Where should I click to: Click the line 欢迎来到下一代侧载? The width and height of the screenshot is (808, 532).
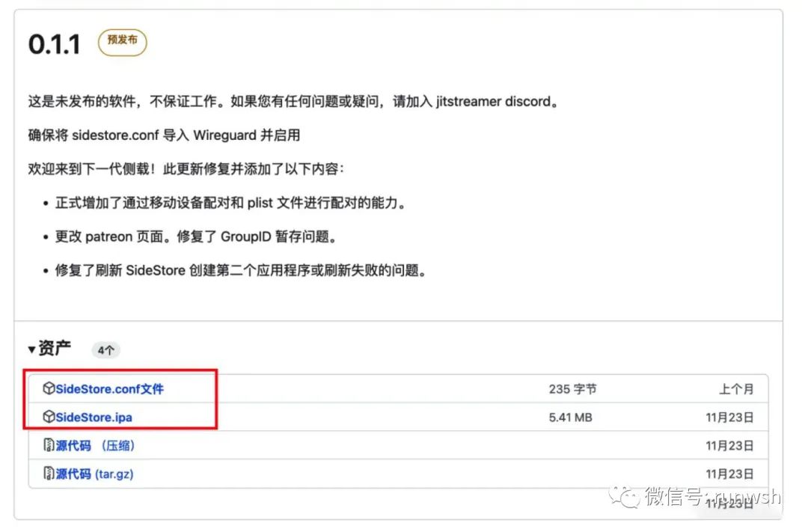tap(186, 169)
